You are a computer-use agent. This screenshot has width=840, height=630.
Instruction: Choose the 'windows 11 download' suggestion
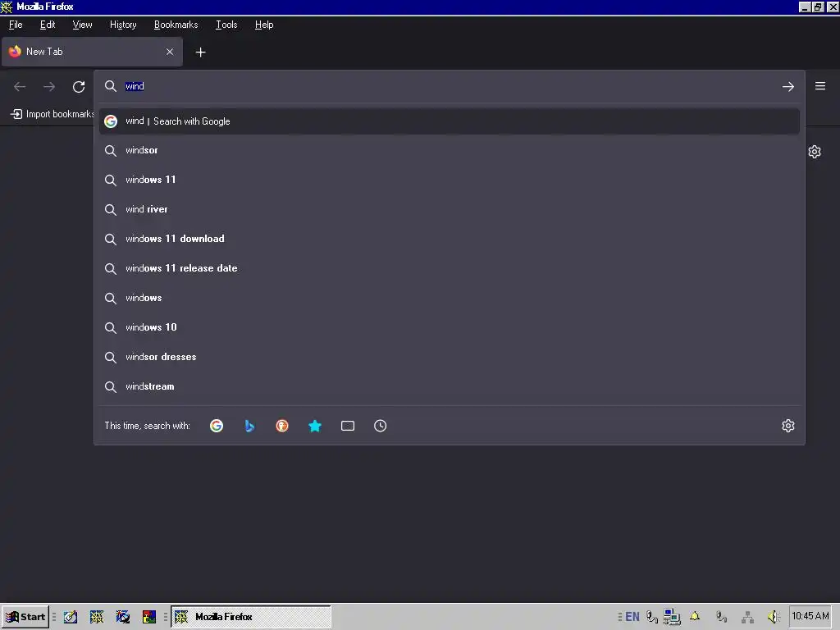coord(449,239)
